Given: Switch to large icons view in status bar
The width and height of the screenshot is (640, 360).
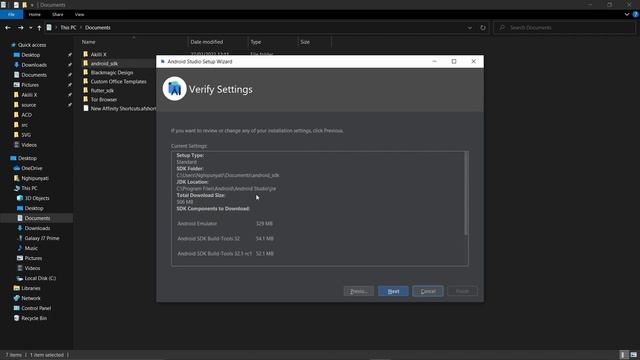Looking at the screenshot, I should click(x=633, y=355).
